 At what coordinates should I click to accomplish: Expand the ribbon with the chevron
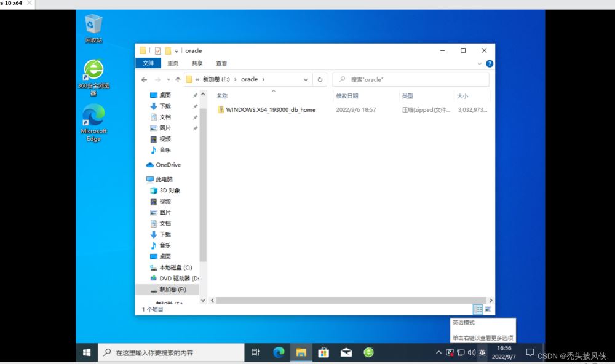[x=480, y=63]
